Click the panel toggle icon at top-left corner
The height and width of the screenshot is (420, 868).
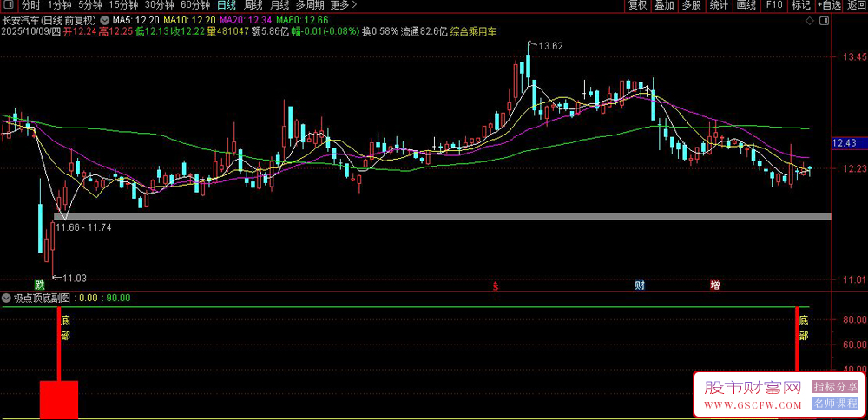coord(10,5)
